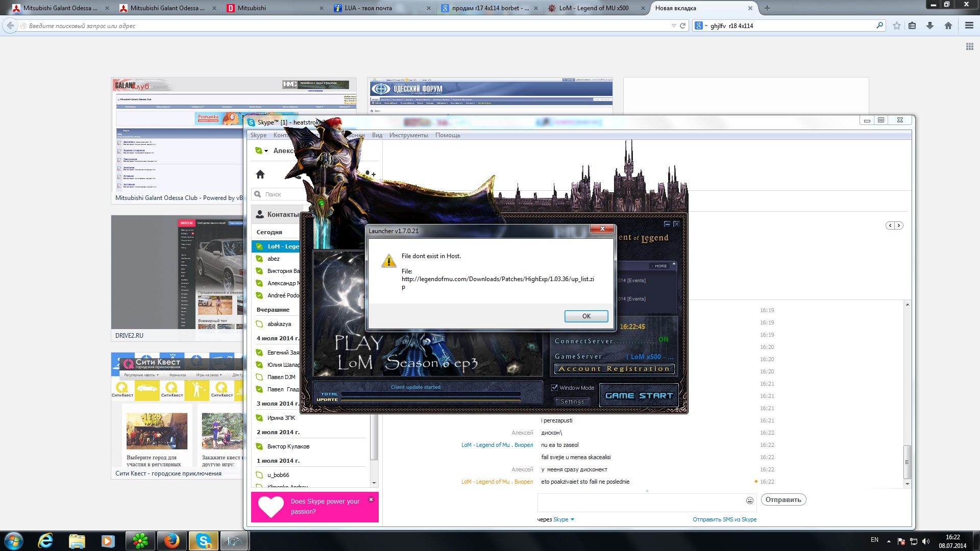Click the Skype home icon
980x551 pixels.
[x=260, y=174]
